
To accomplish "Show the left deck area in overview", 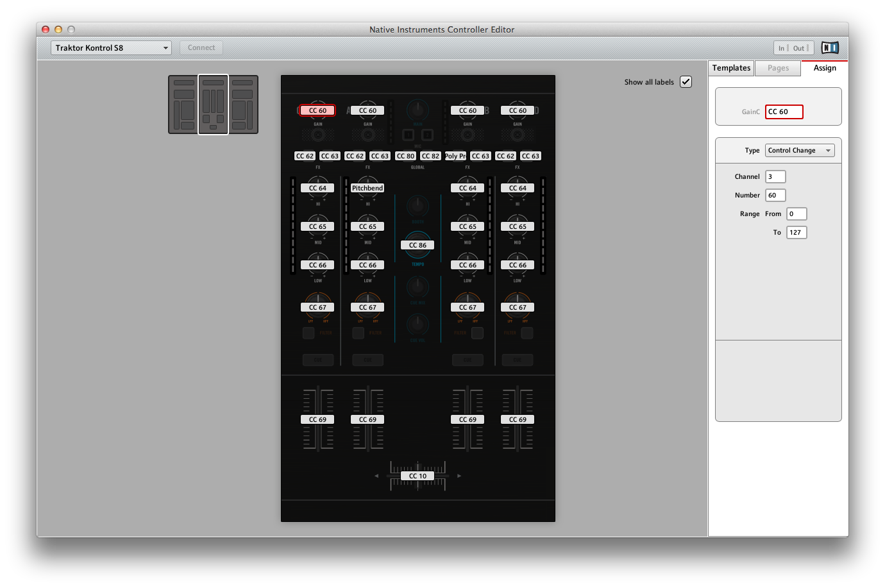I will tap(184, 105).
